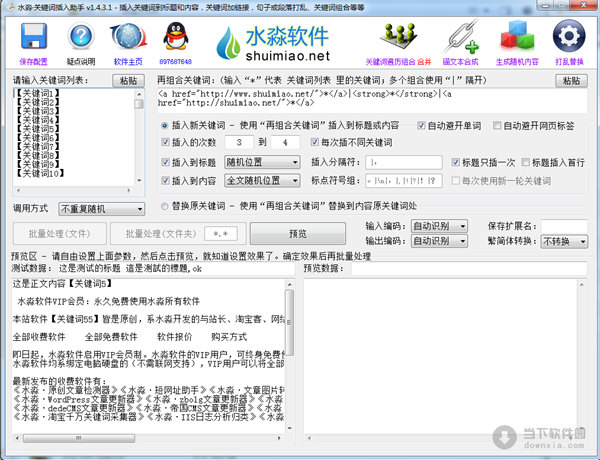Toggle 标题只插一次 checkbox
Image resolution: width=600 pixels, height=460 pixels.
click(455, 162)
